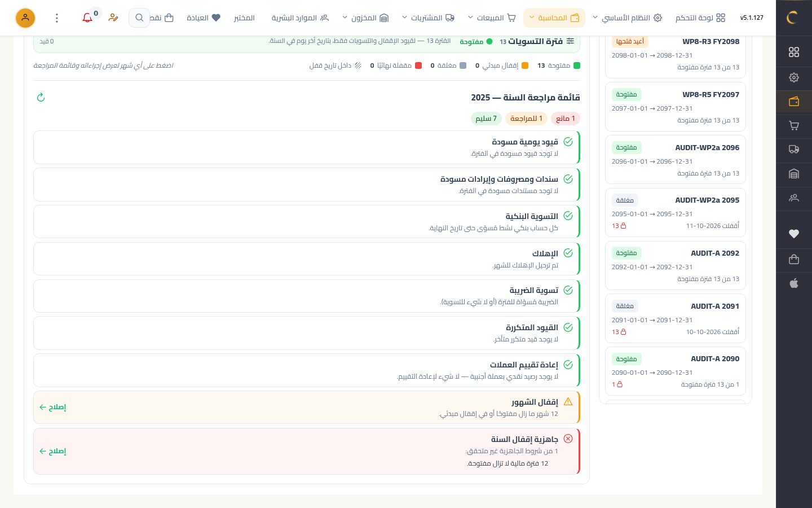Open search with the magnifier icon
Viewport: 812px width, 508px height.
(x=139, y=18)
